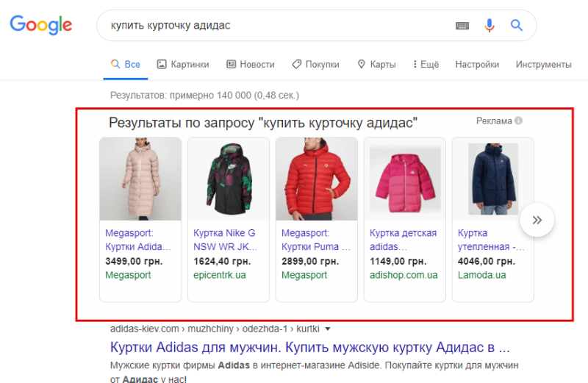Viewport: 588px width, 383px height.
Task: Open the Megasport: Куртки Adida... link
Action: pyautogui.click(x=138, y=240)
